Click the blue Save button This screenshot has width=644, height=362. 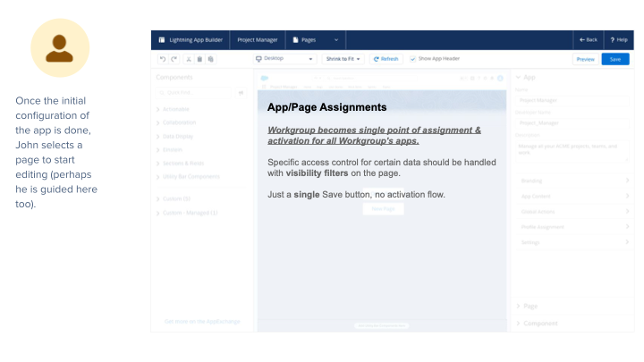point(615,59)
